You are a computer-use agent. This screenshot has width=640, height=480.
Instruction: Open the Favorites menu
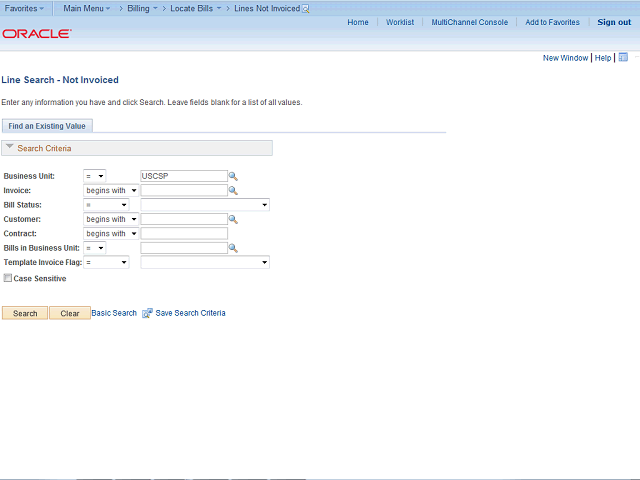[x=24, y=8]
